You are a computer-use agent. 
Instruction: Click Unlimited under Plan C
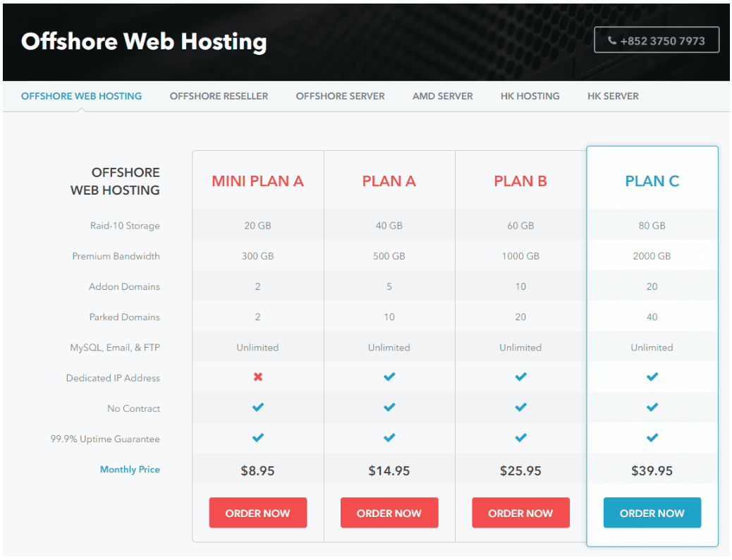(x=652, y=348)
